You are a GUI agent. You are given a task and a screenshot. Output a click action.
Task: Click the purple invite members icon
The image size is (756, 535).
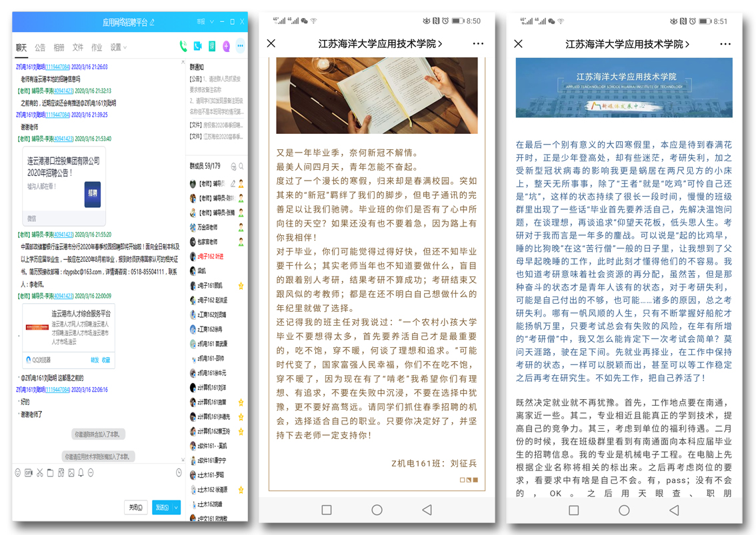click(227, 47)
